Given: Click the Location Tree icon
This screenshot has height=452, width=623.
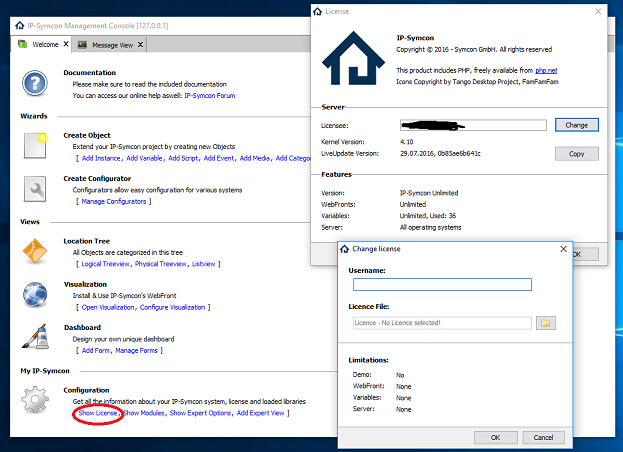Looking at the screenshot, I should (35, 252).
